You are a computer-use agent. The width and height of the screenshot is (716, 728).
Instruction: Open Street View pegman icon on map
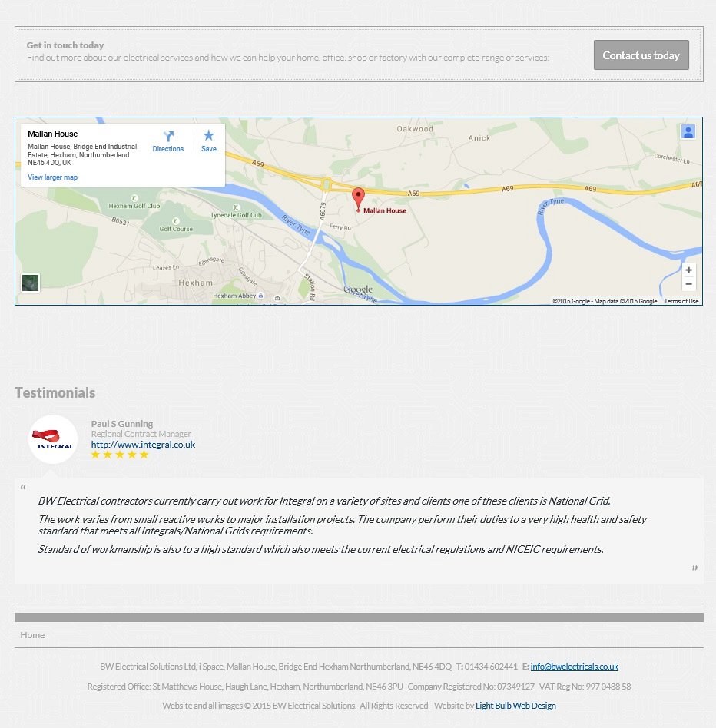(688, 132)
